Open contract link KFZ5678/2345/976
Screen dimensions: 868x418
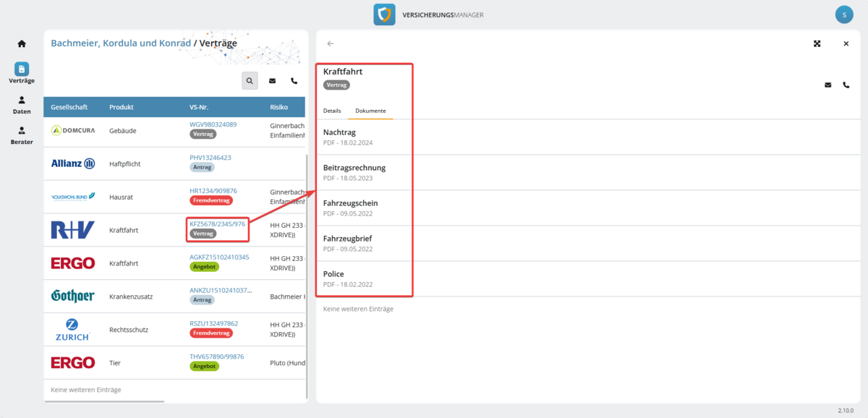pos(217,224)
